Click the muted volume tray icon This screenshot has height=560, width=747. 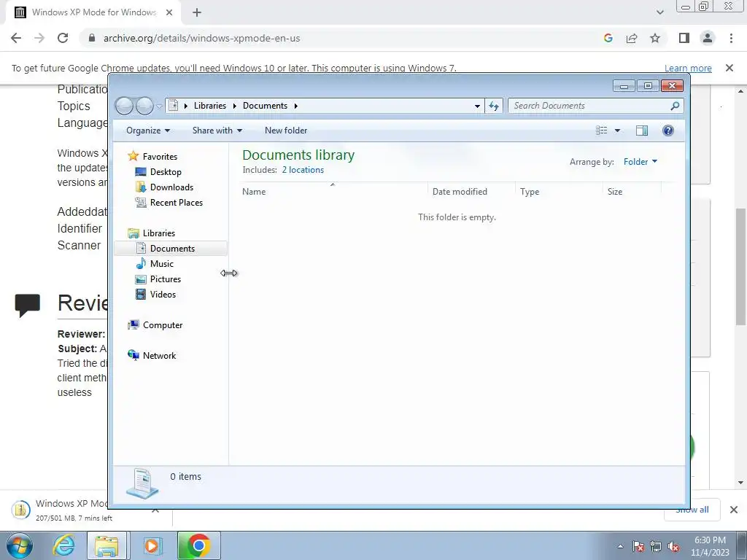coord(673,547)
